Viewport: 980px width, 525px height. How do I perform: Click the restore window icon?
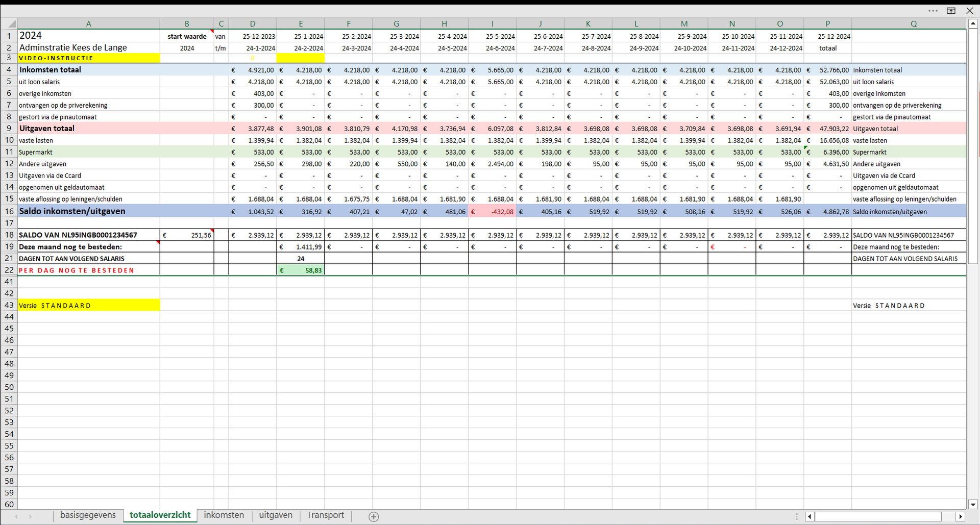[x=951, y=11]
